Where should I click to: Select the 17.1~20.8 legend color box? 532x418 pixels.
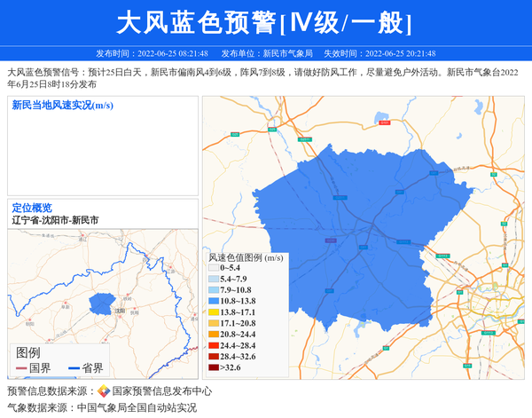[x=213, y=324]
